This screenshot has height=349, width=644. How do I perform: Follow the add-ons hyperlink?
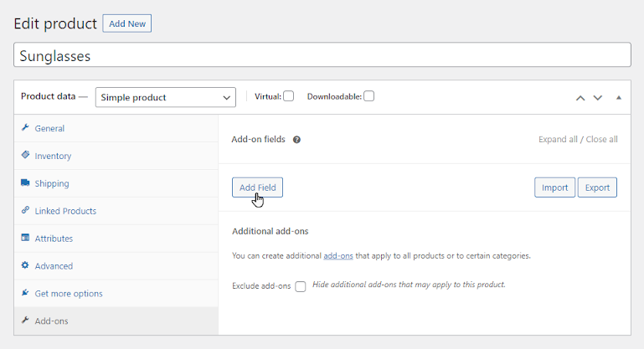pos(338,256)
